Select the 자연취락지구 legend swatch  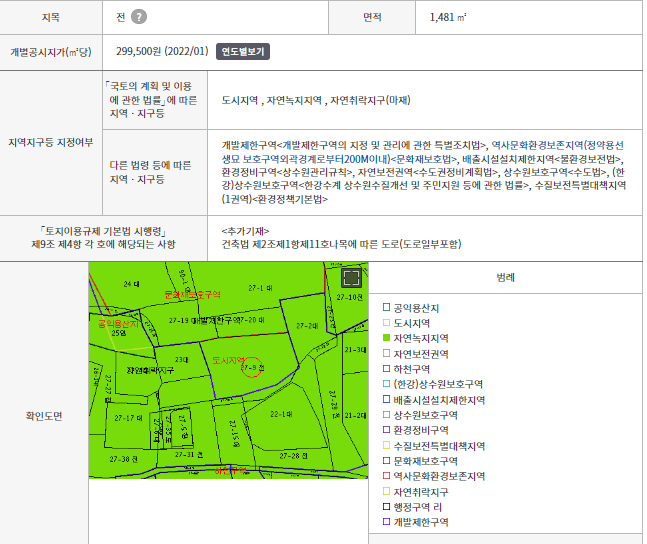tap(386, 491)
